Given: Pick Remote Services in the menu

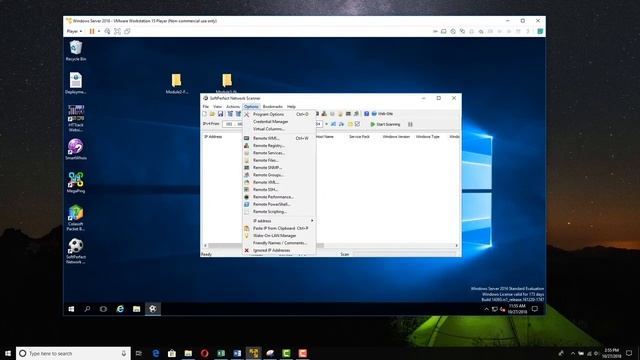Looking at the screenshot, I should 279,153.
